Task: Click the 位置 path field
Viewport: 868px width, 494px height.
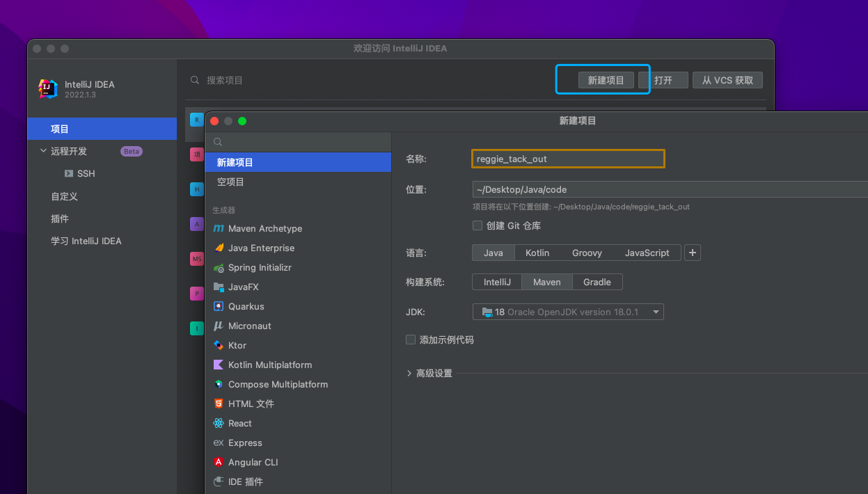Action: point(670,189)
